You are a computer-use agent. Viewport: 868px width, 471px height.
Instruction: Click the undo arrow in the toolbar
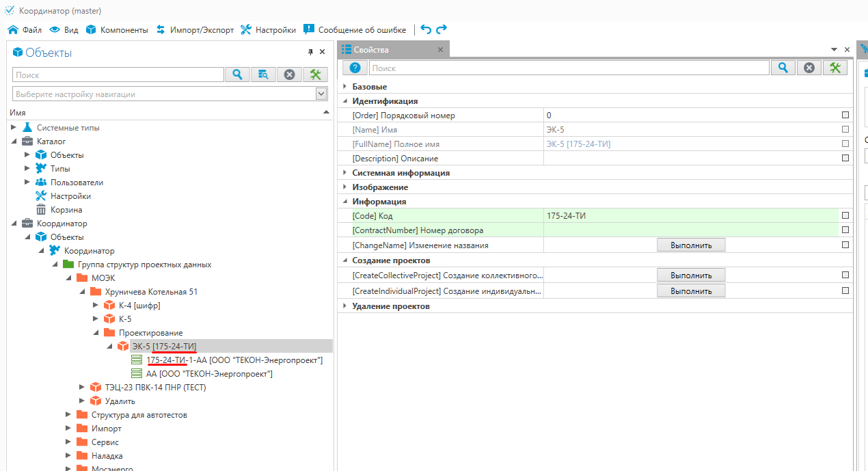pos(426,29)
